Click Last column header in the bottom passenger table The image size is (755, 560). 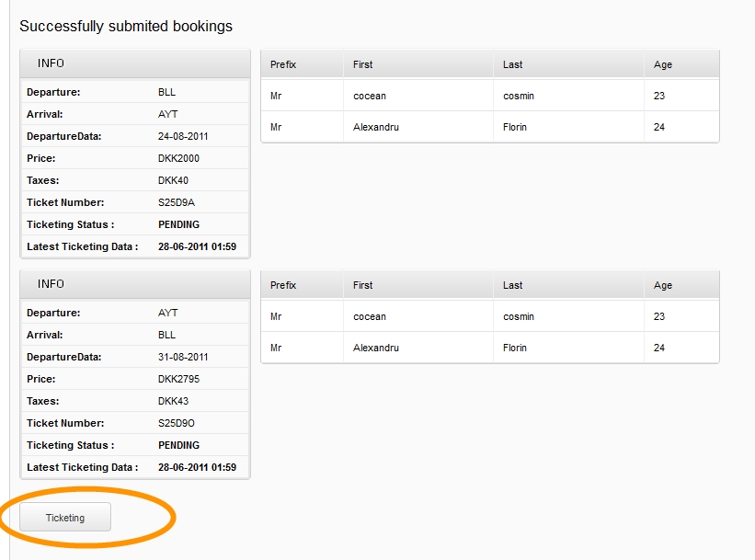tap(513, 285)
